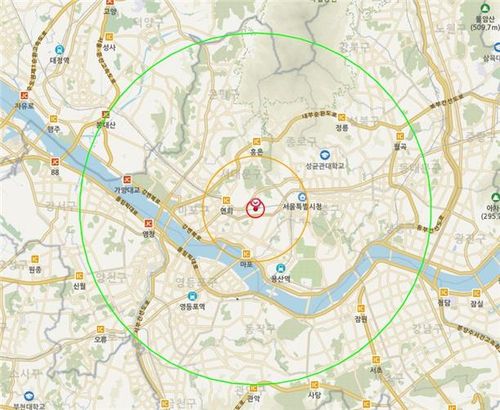Select the Seoul City Hall (서울특별시청) icon

(302, 196)
